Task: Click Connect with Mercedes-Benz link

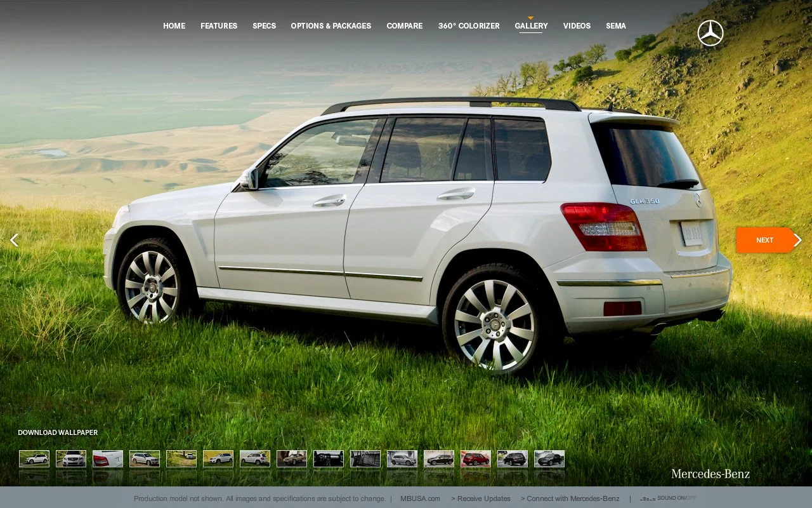Action: point(570,498)
